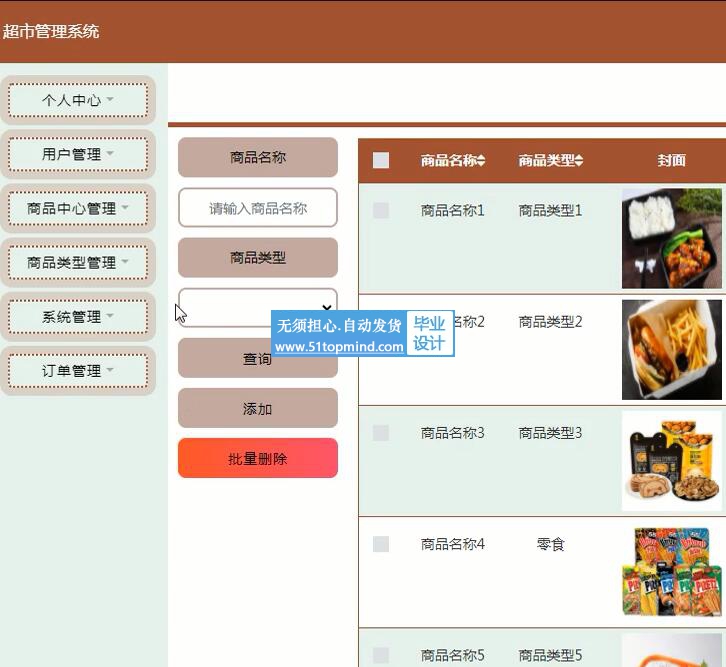The height and width of the screenshot is (667, 726).
Task: Click the 零食 type cell
Action: (551, 544)
